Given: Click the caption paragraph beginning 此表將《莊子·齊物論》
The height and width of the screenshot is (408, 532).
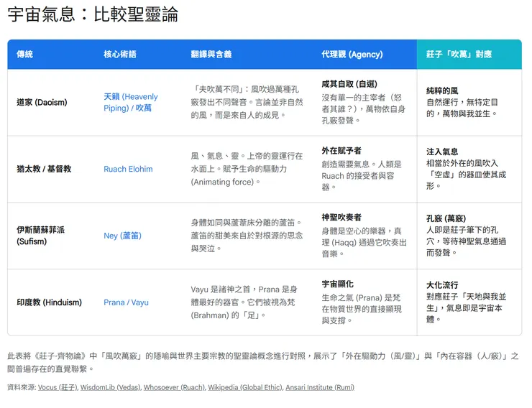Looking at the screenshot, I should point(263,362).
